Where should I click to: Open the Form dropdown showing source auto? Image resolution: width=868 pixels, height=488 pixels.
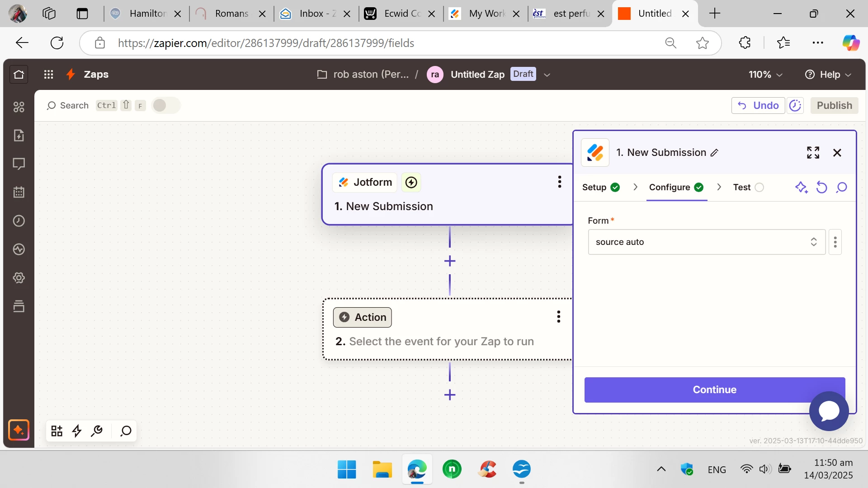coord(706,242)
